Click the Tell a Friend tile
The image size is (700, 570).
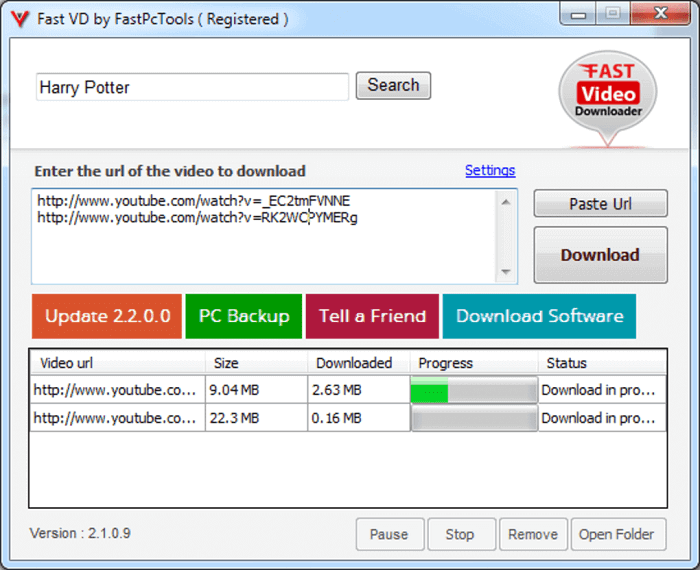click(x=372, y=316)
